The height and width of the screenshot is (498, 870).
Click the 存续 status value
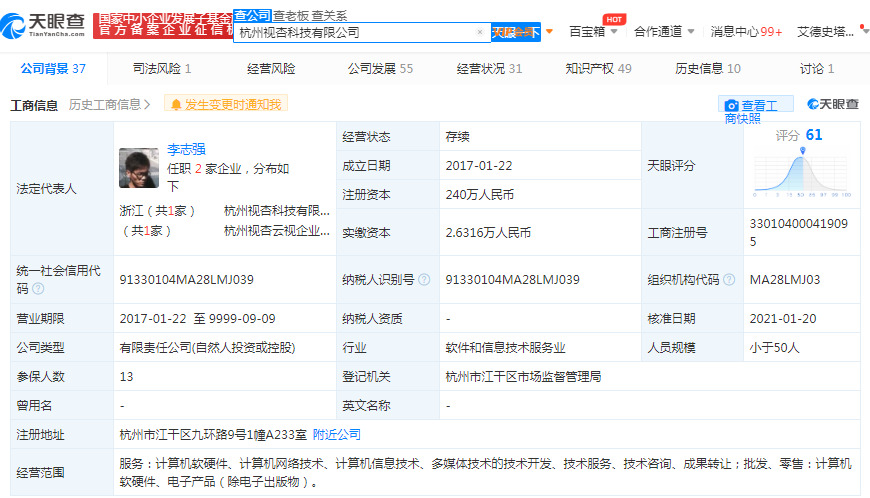pyautogui.click(x=457, y=137)
